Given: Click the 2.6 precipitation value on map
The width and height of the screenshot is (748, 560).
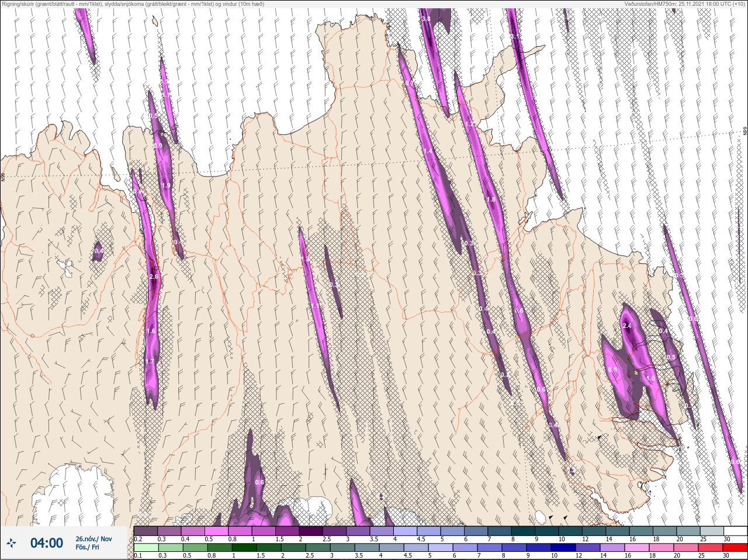Looking at the screenshot, I should click(x=154, y=276).
